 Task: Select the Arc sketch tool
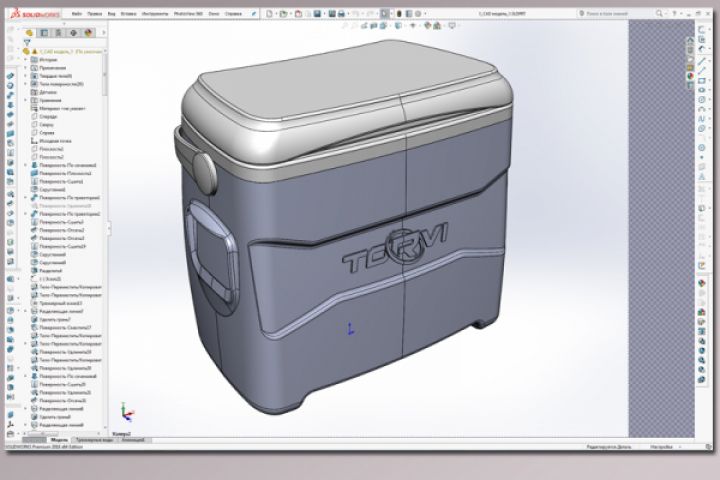[x=701, y=109]
